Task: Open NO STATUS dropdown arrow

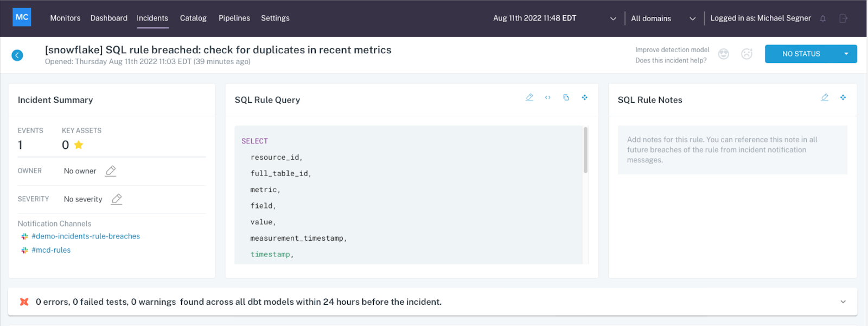Action: [846, 54]
